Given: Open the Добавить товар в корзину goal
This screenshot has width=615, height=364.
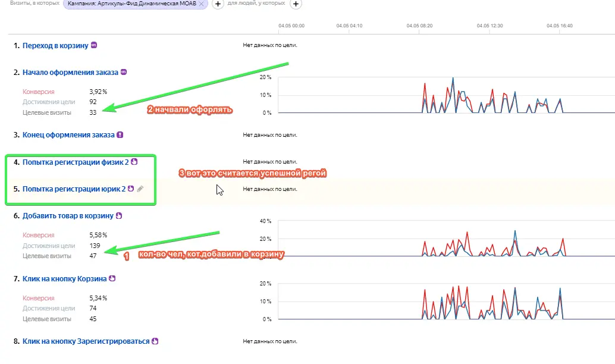Looking at the screenshot, I should click(x=68, y=216).
